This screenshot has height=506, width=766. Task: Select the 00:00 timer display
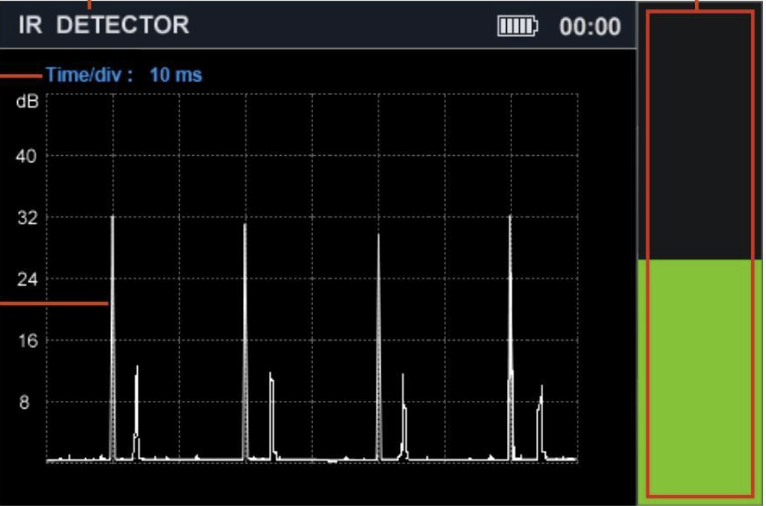tap(590, 26)
